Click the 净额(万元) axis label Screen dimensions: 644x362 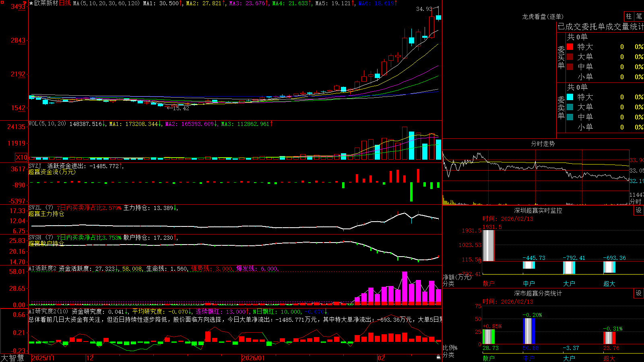[x=457, y=277]
